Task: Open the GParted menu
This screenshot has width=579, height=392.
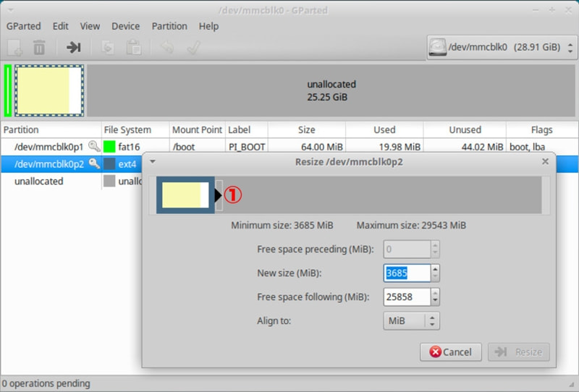Action: point(24,26)
